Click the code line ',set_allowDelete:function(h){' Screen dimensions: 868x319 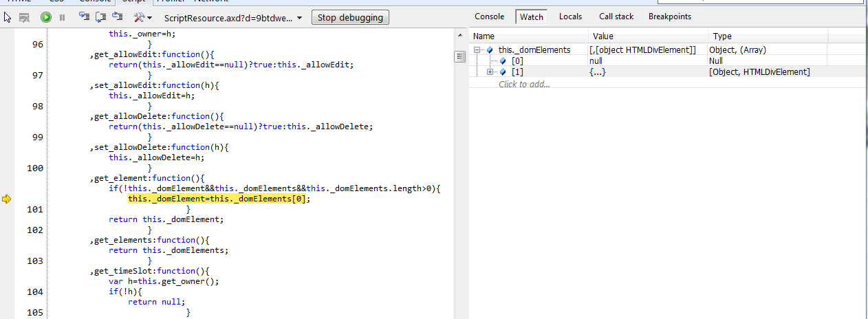coord(159,147)
